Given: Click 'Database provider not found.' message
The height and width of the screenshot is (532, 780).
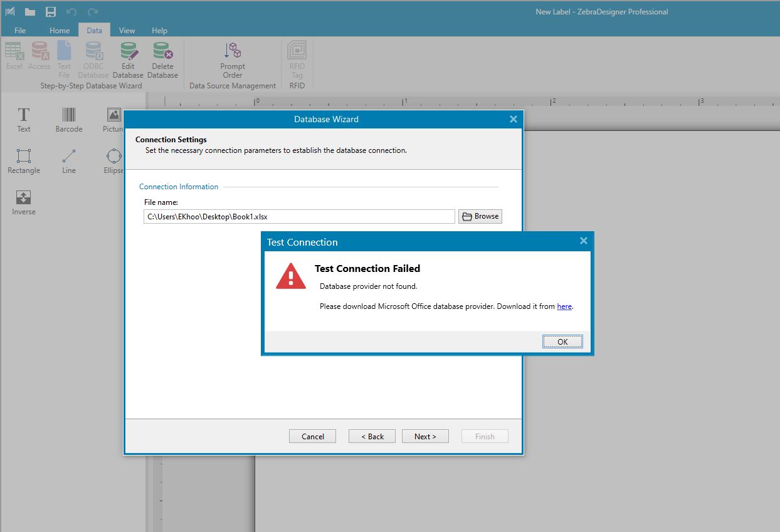Looking at the screenshot, I should pos(368,286).
